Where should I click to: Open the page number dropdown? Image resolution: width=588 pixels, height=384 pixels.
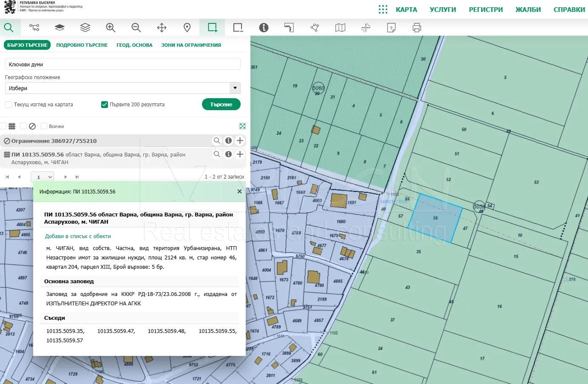point(43,177)
